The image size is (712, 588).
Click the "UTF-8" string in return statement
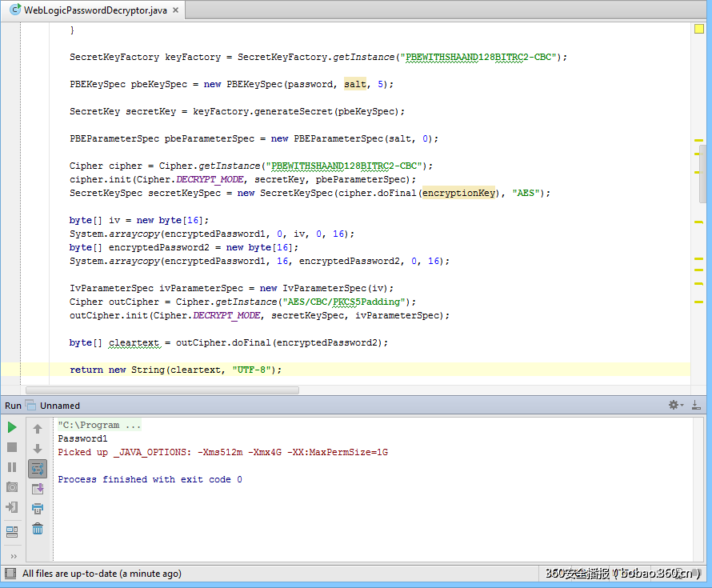point(254,370)
